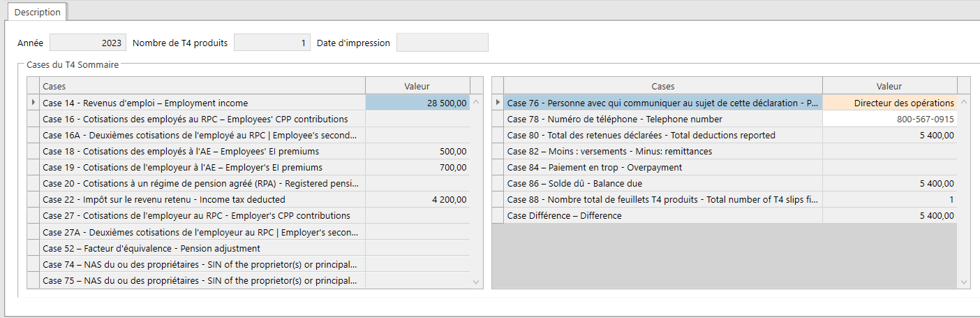Click the 700,00 value cell
The width and height of the screenshot is (980, 318).
(417, 167)
